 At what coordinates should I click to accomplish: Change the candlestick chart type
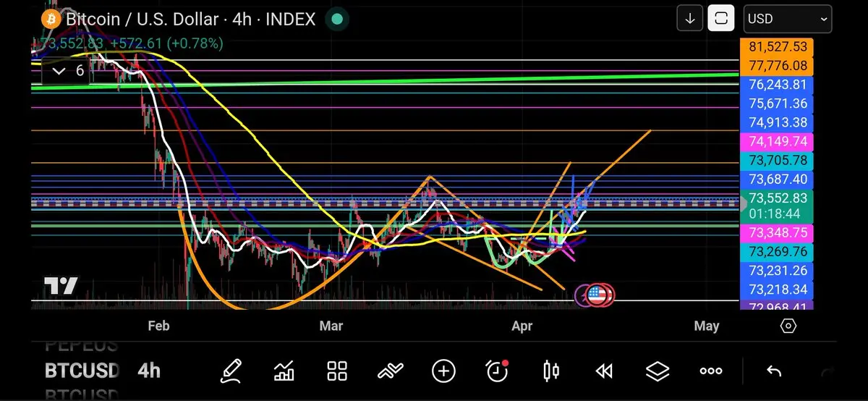(550, 371)
